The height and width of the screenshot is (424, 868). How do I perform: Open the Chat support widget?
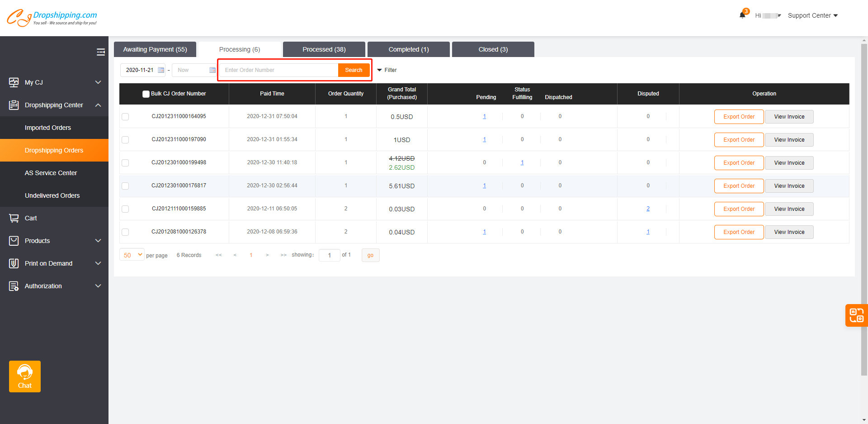(25, 376)
